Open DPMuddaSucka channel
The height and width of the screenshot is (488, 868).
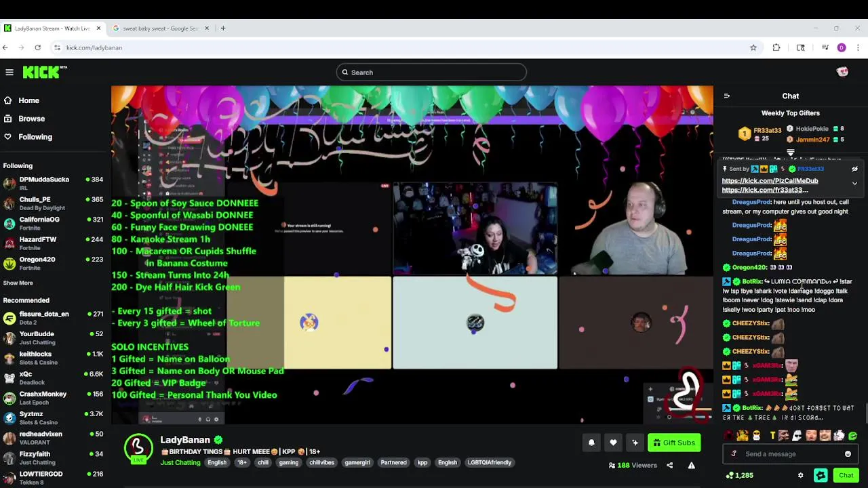[53, 183]
